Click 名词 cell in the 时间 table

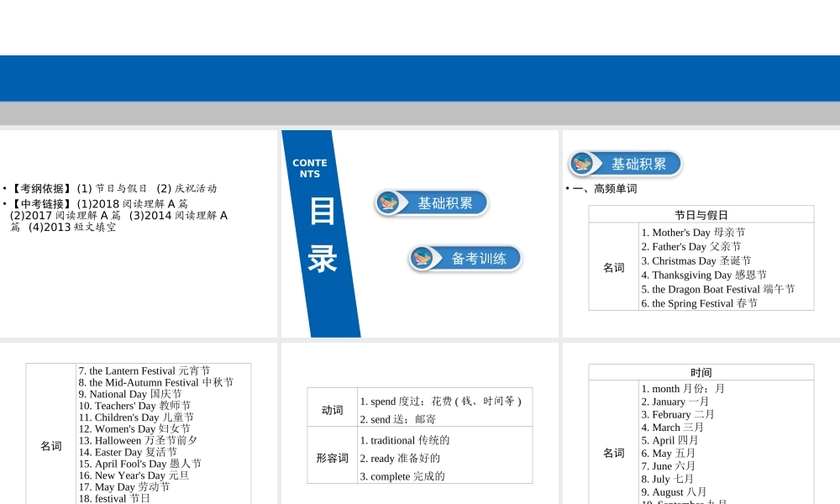[614, 453]
